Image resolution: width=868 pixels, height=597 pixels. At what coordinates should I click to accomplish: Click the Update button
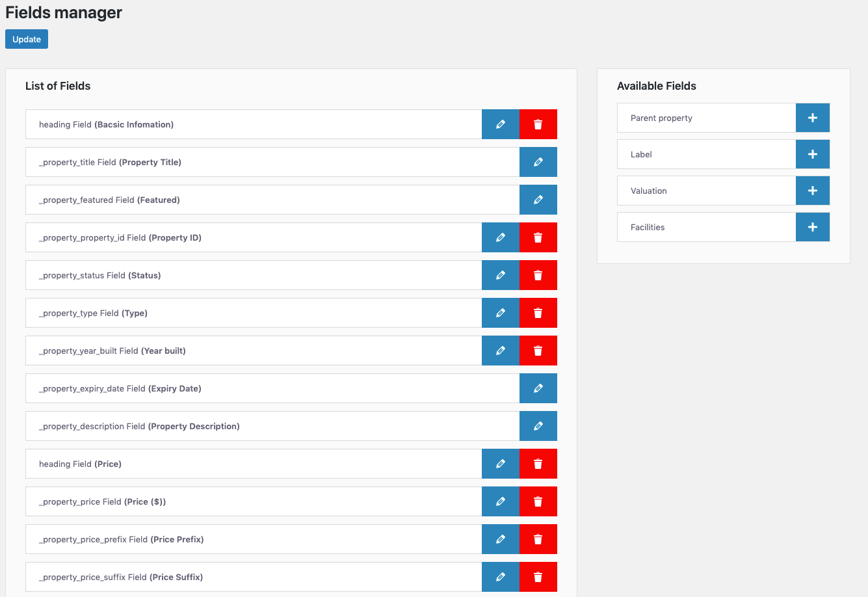coord(26,39)
